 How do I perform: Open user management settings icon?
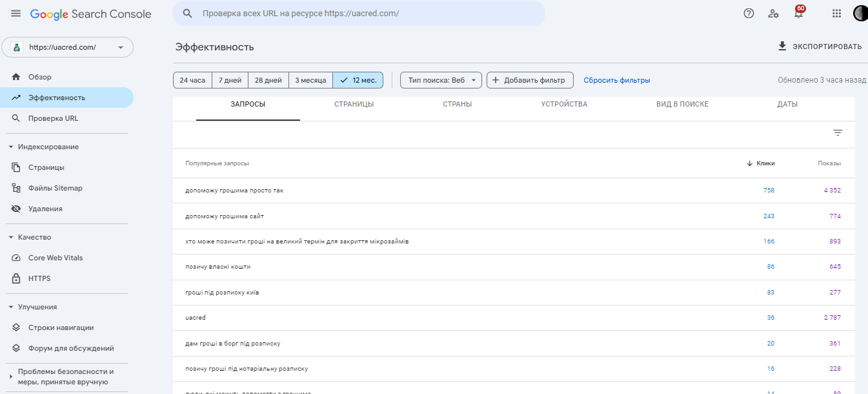tap(773, 13)
